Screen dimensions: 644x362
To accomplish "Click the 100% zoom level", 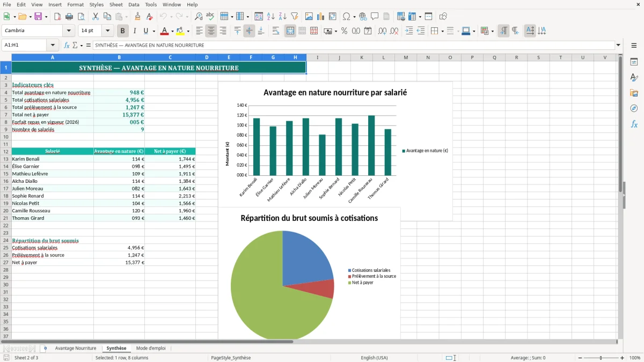I will 635,358.
